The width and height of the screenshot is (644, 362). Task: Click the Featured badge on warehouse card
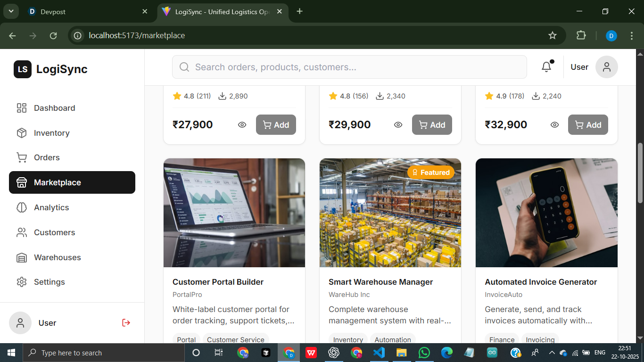[431, 173]
